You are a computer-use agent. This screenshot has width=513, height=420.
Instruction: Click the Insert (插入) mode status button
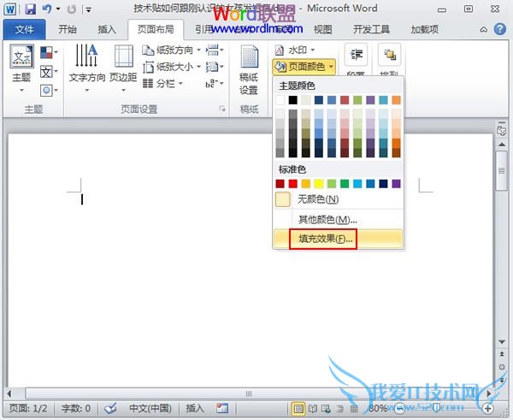point(195,408)
